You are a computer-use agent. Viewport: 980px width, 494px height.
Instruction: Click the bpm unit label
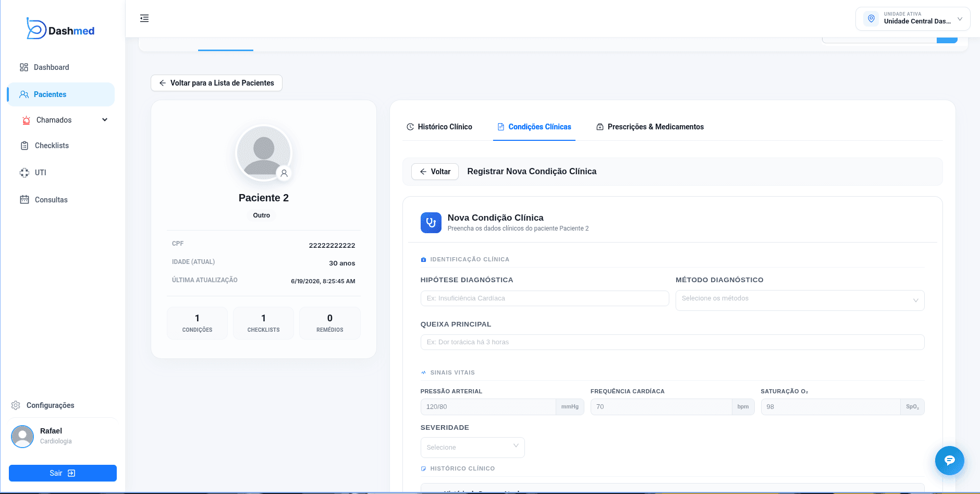coord(743,407)
